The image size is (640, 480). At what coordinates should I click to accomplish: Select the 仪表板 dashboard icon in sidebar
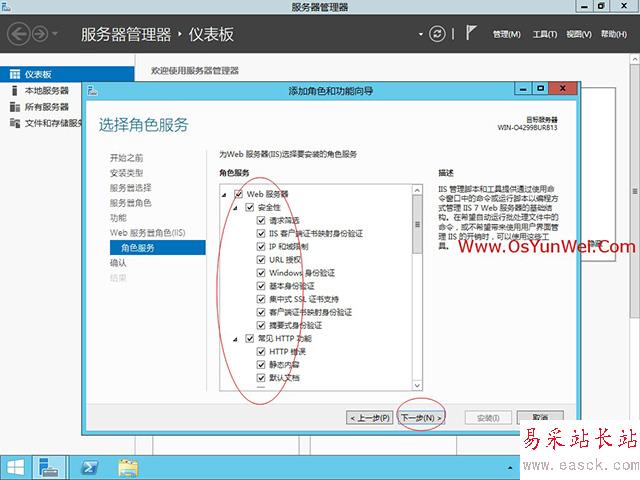tap(15, 74)
